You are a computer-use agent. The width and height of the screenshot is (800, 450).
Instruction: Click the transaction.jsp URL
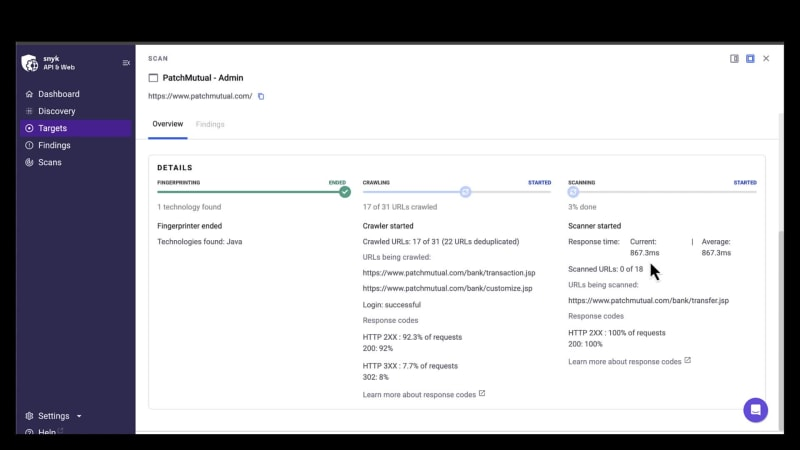point(449,273)
